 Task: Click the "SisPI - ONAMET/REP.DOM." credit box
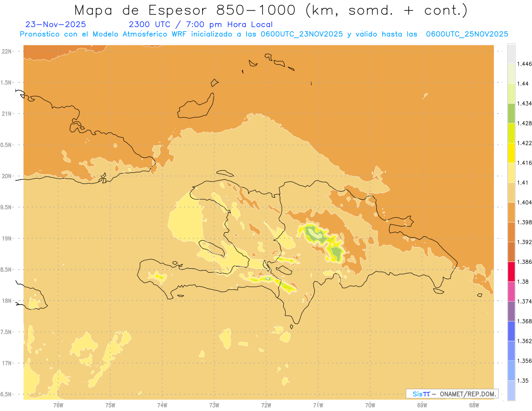pos(452,394)
